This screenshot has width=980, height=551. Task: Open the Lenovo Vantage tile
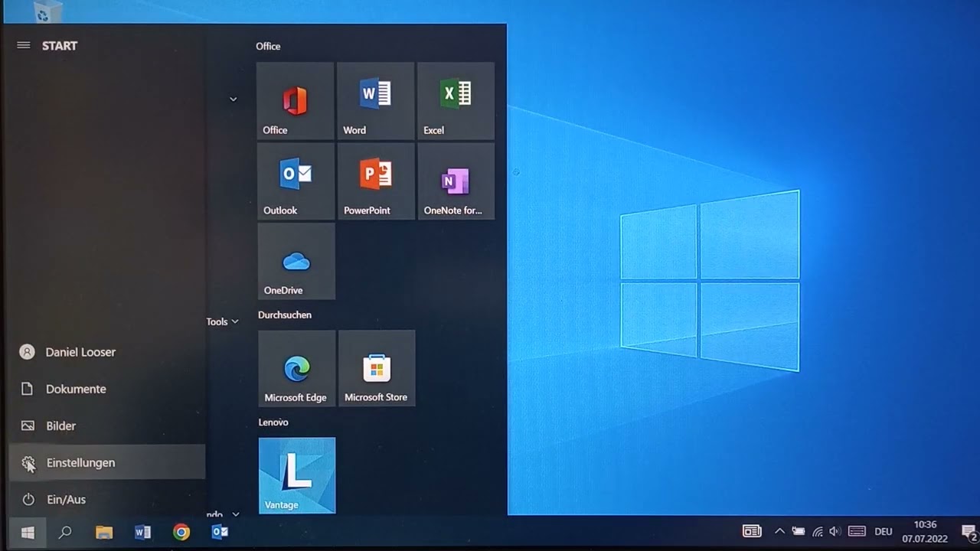coord(297,475)
